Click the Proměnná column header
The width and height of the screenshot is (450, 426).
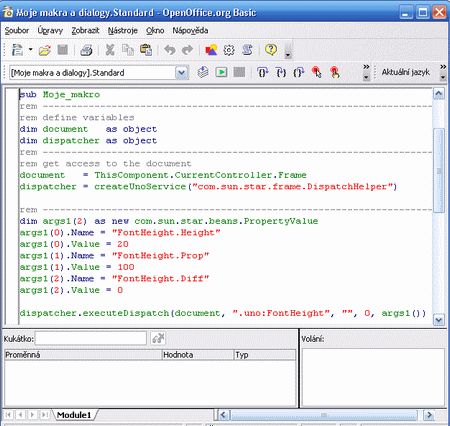coord(83,355)
